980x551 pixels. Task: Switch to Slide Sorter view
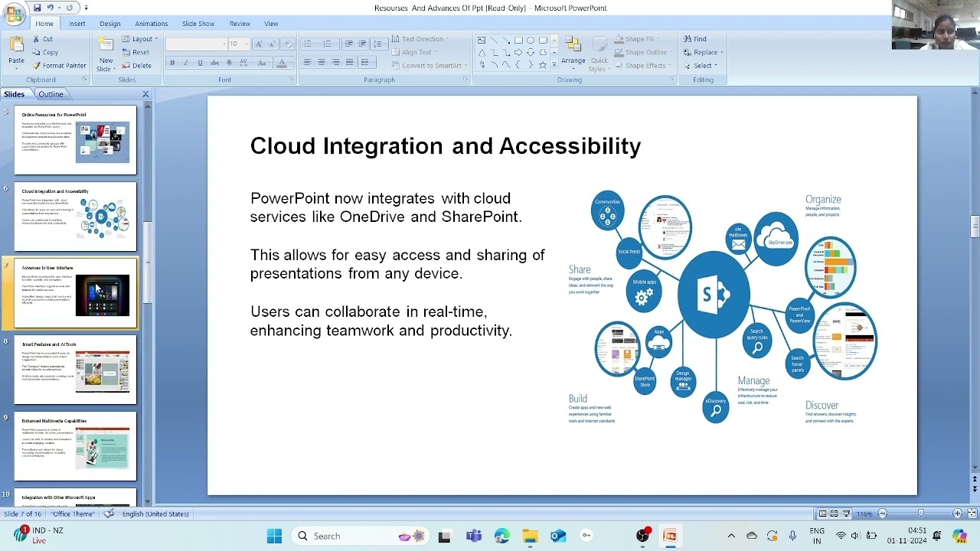(x=835, y=514)
